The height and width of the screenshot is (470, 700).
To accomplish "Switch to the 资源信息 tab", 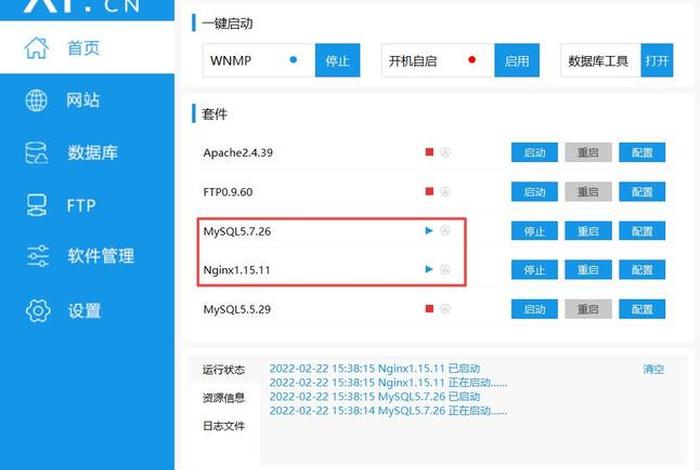I will pos(224,397).
